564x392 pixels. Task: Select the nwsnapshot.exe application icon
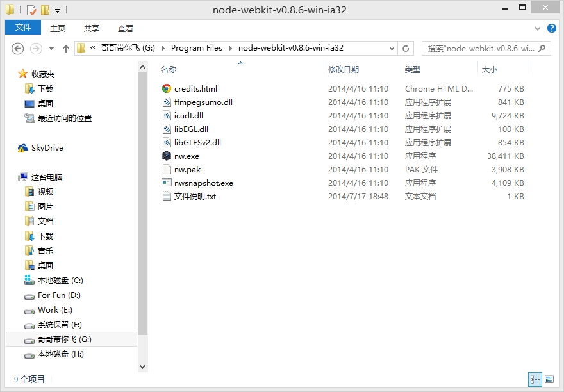point(167,183)
